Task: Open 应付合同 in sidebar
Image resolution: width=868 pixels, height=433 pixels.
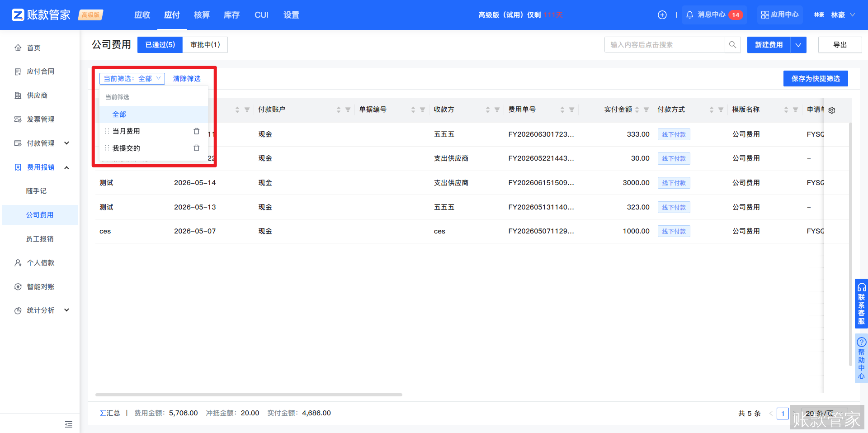Action: pyautogui.click(x=40, y=71)
